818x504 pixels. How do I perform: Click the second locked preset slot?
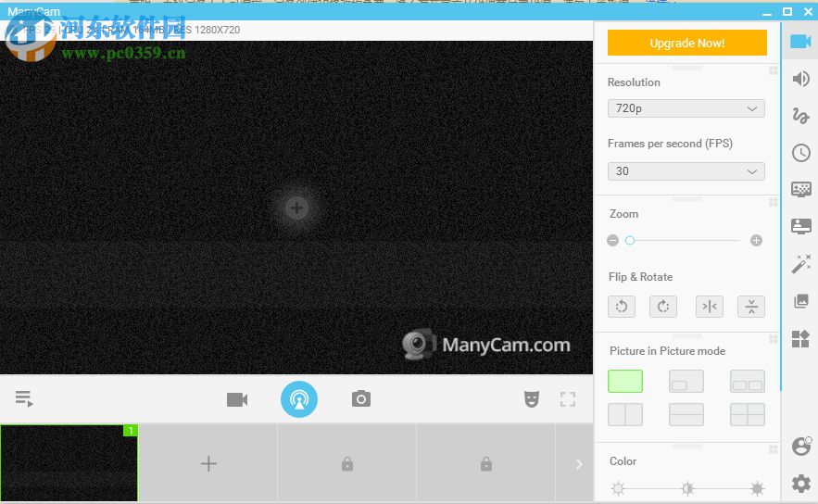click(485, 463)
